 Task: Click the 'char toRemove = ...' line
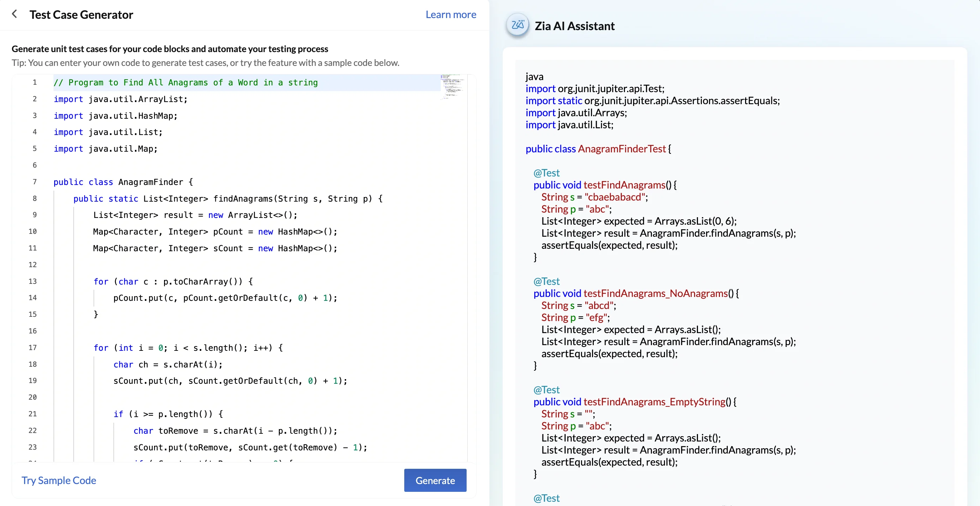235,431
